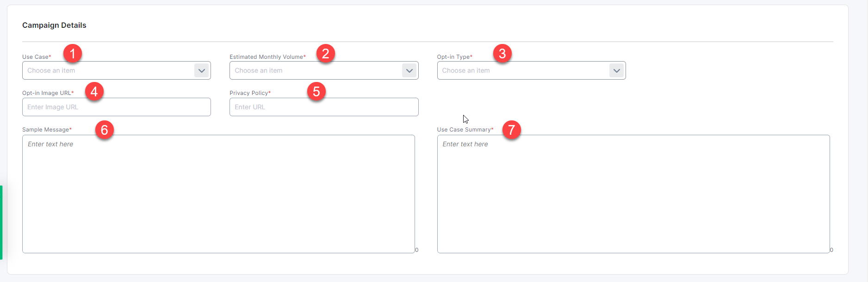Click inside the Sample Message text area
This screenshot has height=282, width=868.
[x=218, y=194]
